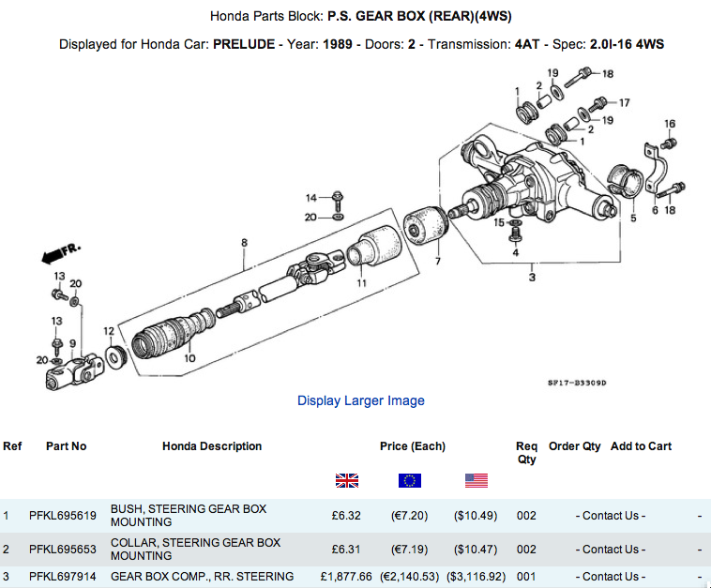Viewport: 711px width, 588px height.
Task: Click BUSH, STEERING GEAR BOX MOUNTING description
Action: [x=189, y=516]
